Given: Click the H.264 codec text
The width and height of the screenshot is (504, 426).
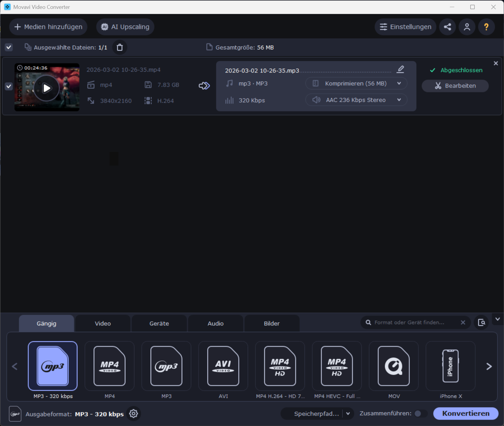Looking at the screenshot, I should click(x=165, y=101).
